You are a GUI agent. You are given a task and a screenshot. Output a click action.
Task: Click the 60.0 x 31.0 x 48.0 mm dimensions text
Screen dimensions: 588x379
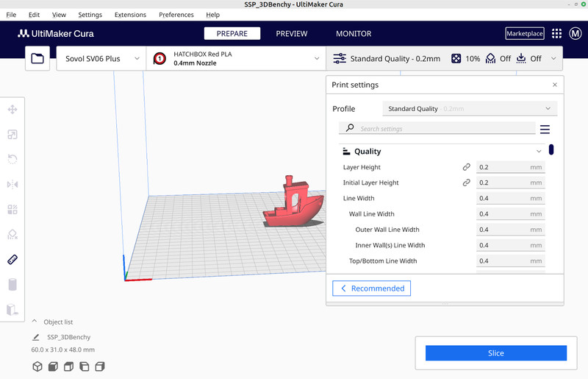pos(63,350)
